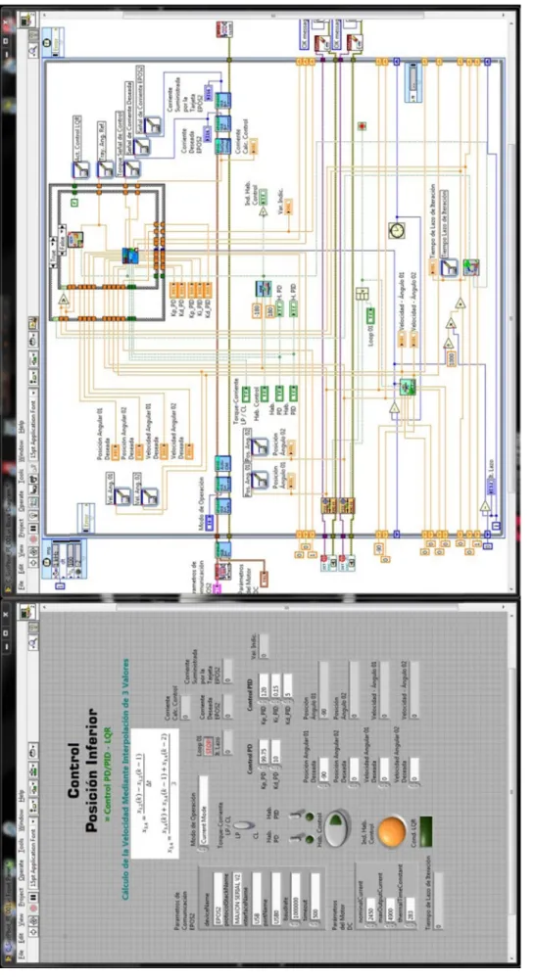The height and width of the screenshot is (980, 534).
Task: Toggle Retain Wire Values in Block Diagram toolbar
Action: click(x=33, y=502)
